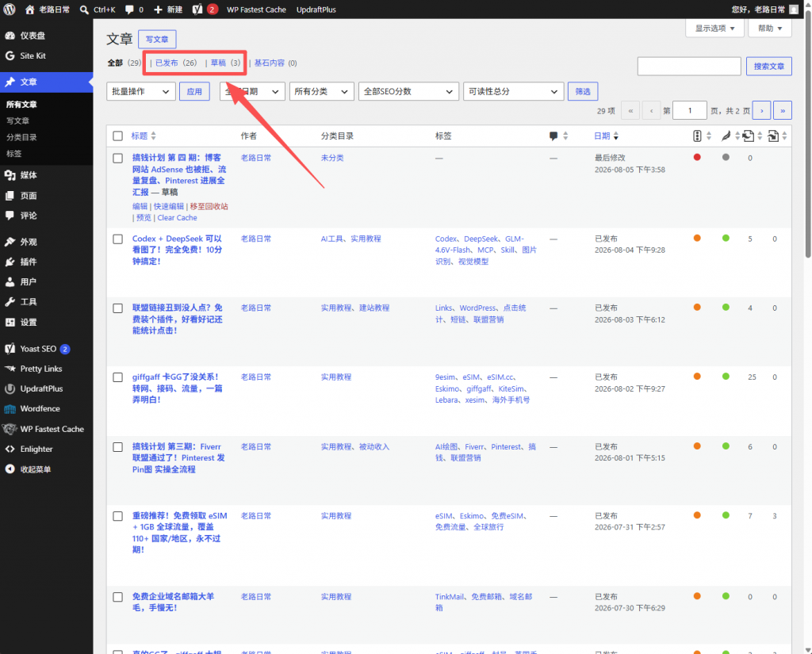The image size is (812, 654).
Task: Filter by 草稿 (3) posts
Action: click(x=225, y=63)
